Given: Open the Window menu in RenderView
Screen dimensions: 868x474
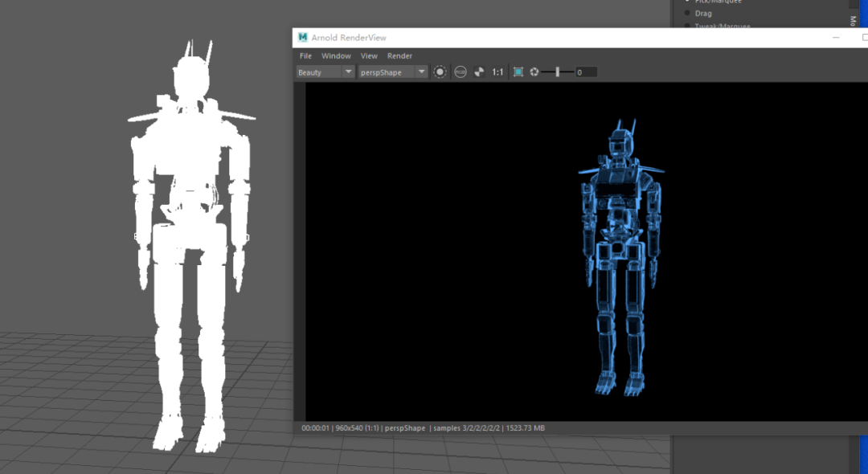Looking at the screenshot, I should click(336, 56).
